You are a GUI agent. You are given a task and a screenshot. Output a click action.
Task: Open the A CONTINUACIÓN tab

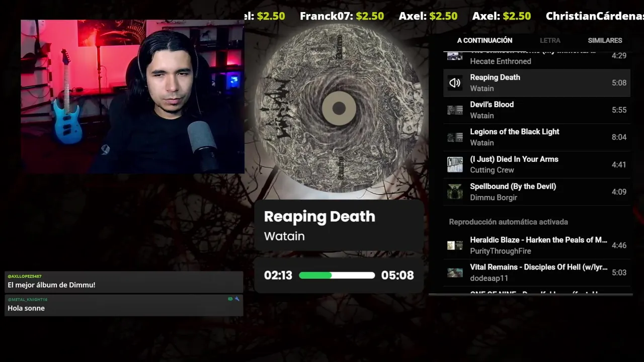[x=485, y=40]
